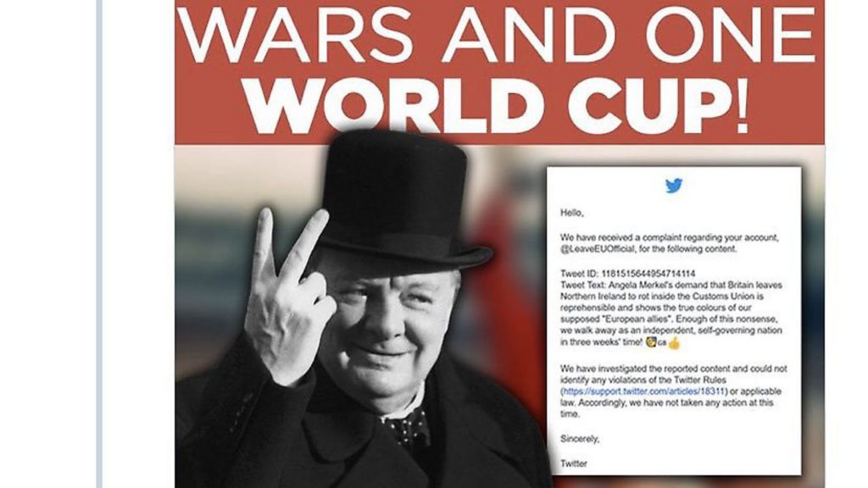Click the 'Sincerely,' closing line

click(580, 439)
